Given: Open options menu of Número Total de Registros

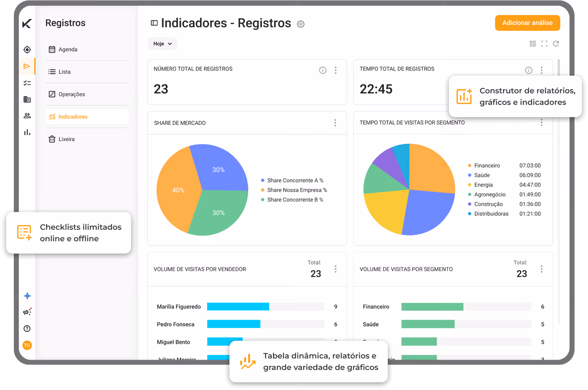Looking at the screenshot, I should [336, 70].
